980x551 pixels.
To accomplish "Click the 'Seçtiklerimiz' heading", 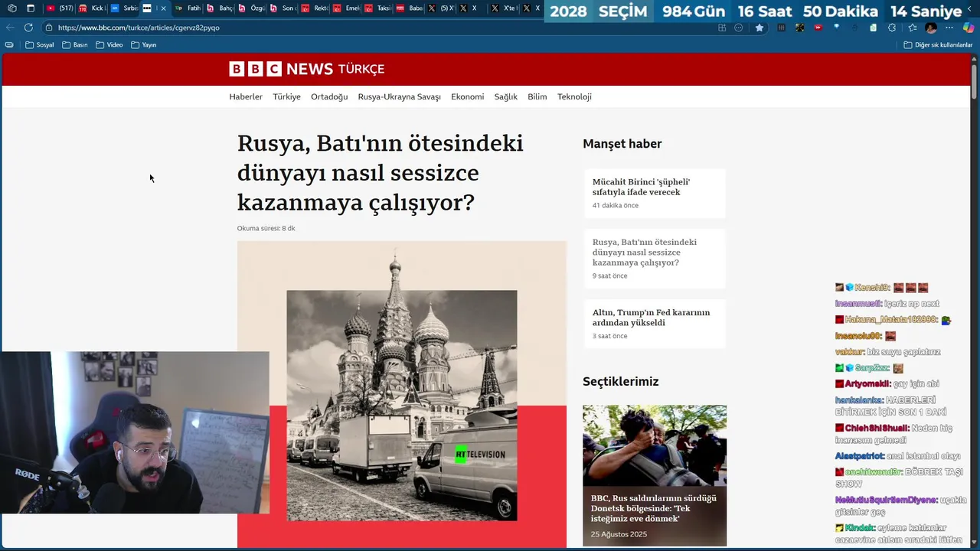I will 620,381.
